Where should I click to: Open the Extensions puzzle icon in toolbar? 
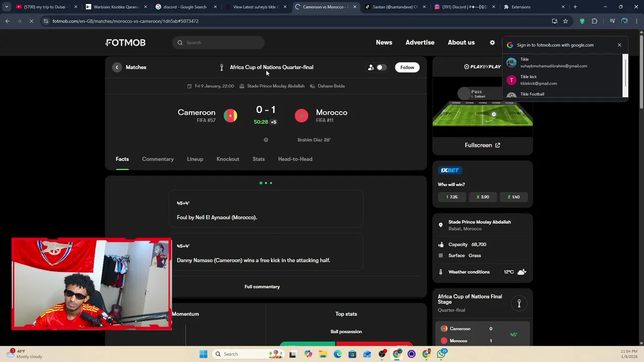pyautogui.click(x=594, y=21)
